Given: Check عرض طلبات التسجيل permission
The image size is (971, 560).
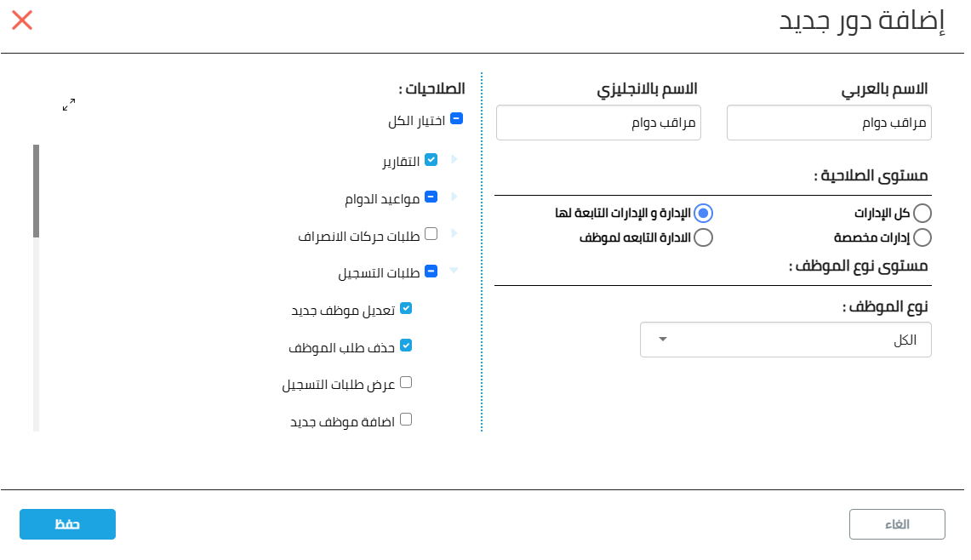Looking at the screenshot, I should pos(406,382).
